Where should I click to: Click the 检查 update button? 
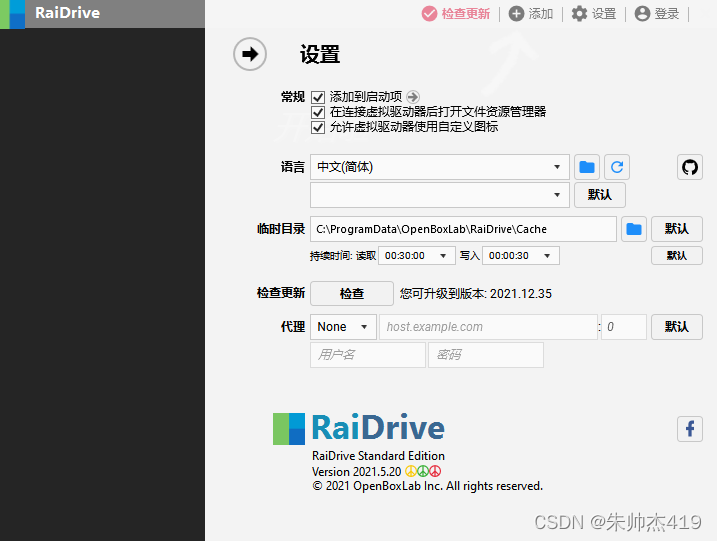coord(352,293)
